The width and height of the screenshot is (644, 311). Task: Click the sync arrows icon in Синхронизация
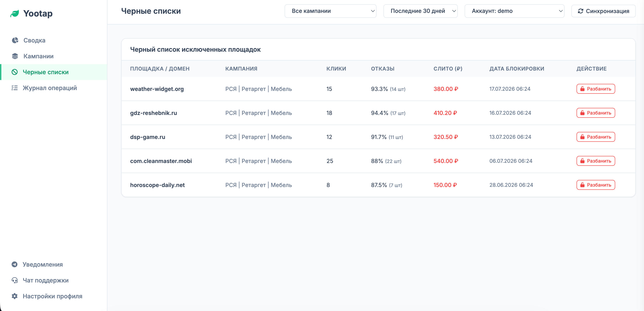580,11
